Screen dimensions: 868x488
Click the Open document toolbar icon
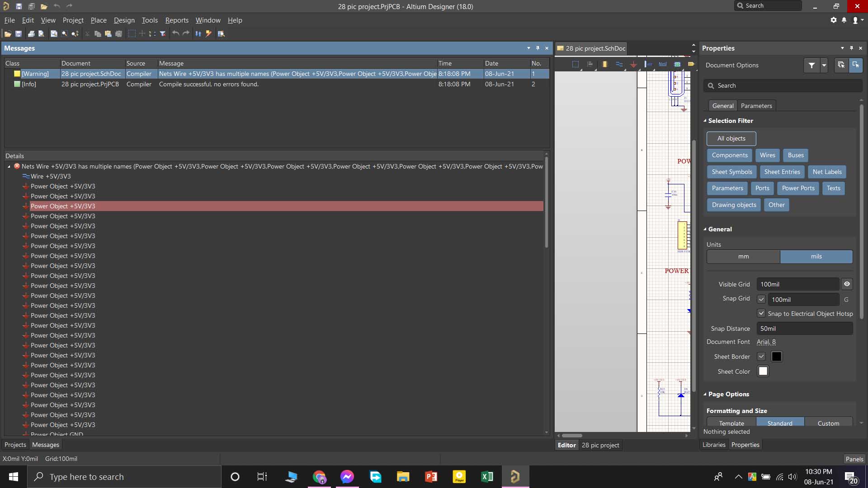click(8, 34)
